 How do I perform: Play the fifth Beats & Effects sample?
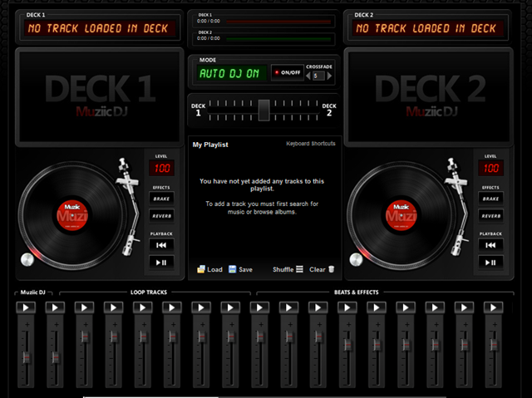click(x=376, y=307)
